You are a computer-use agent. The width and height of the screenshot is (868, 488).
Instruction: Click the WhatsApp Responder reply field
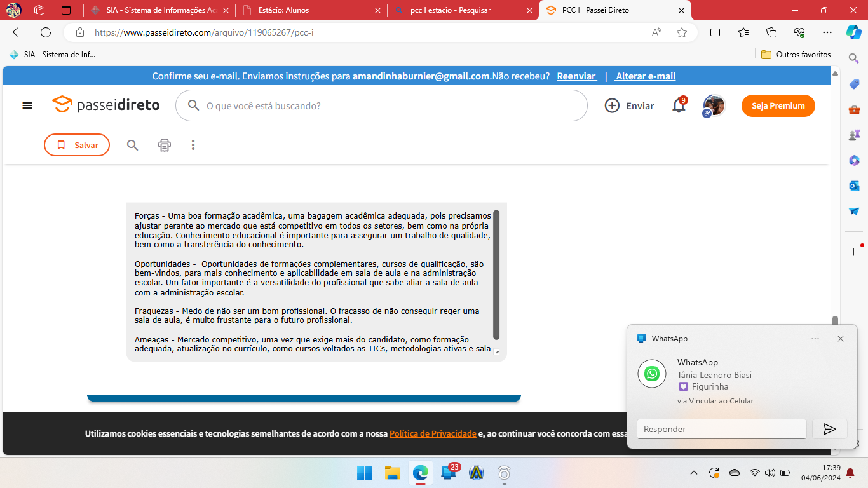[x=721, y=429]
